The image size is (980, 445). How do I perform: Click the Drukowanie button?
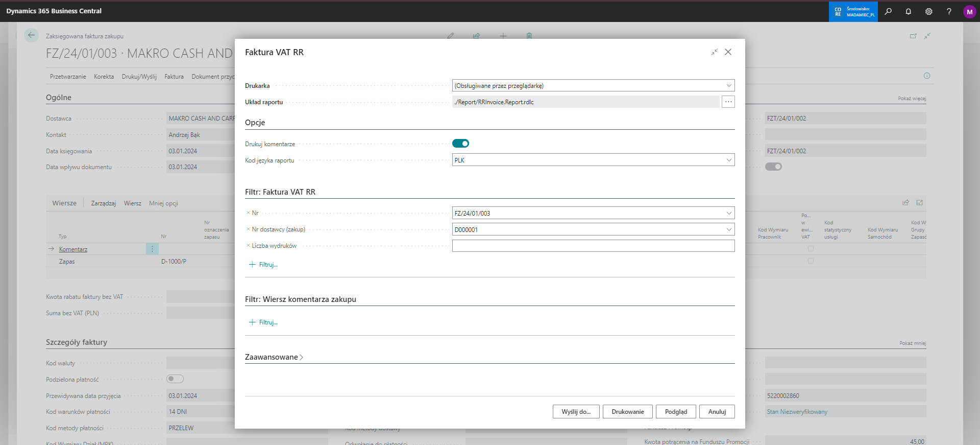coord(628,412)
